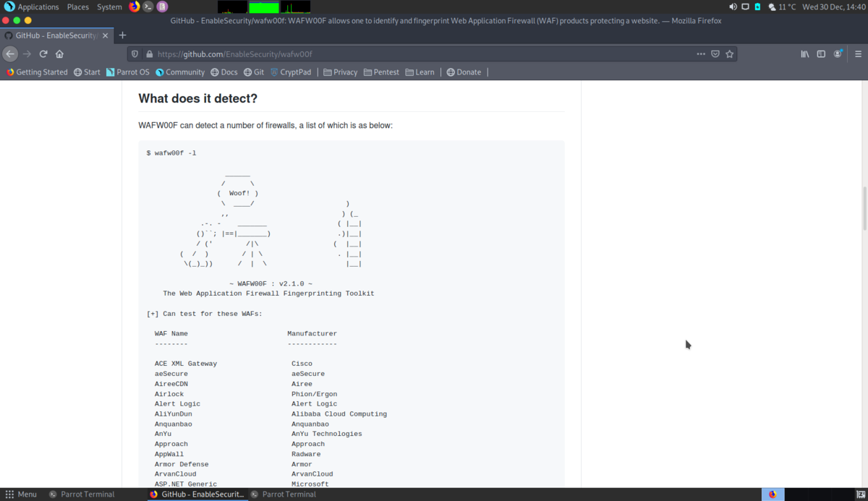This screenshot has height=501, width=868.
Task: Open the System menu
Action: point(109,7)
